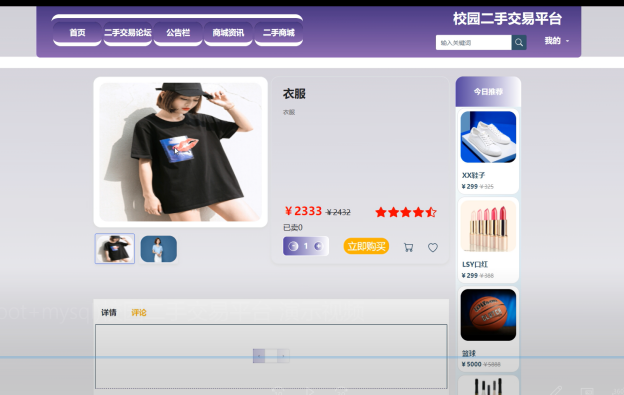Click next page button in comment pagination

(283, 356)
